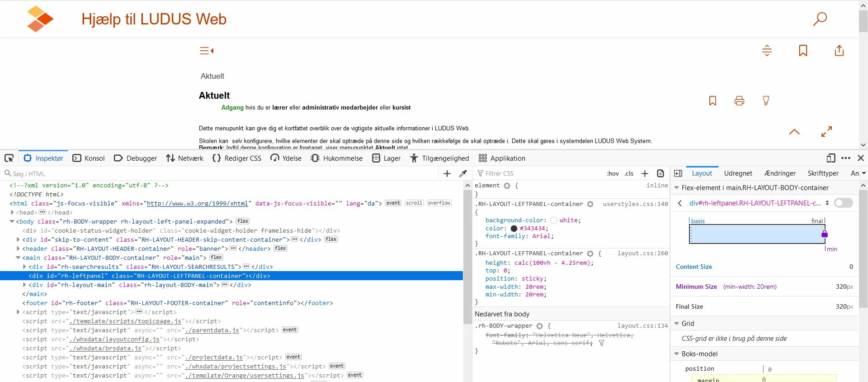Collapse the Boks-model section
868x382 pixels.
point(677,354)
